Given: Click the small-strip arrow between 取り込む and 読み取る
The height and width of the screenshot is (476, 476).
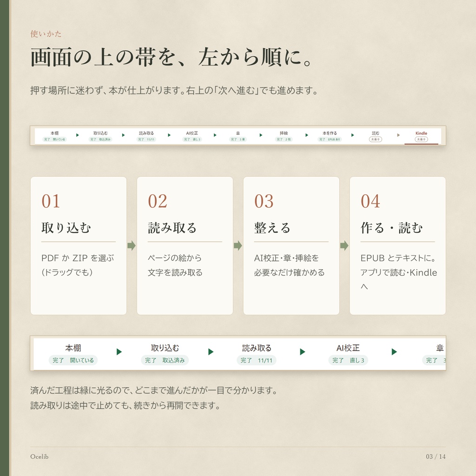Looking at the screenshot, I should [x=123, y=135].
